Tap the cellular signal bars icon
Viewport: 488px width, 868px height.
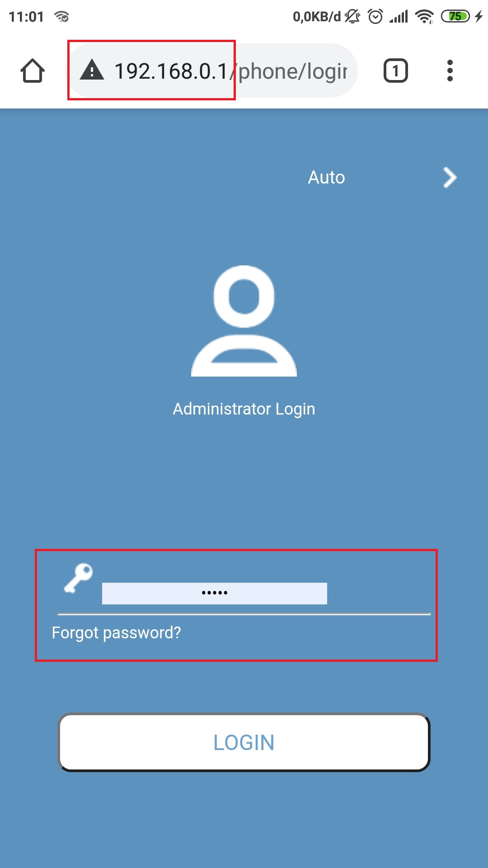(x=399, y=17)
